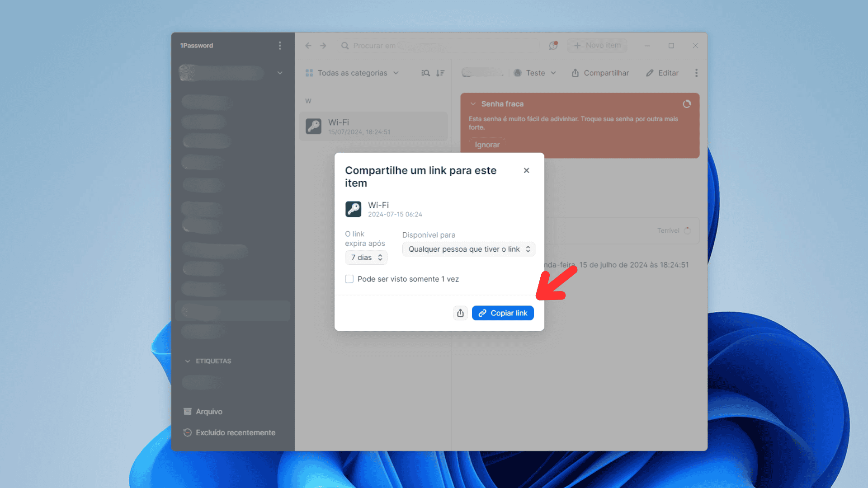868x488 pixels.
Task: Go back with the left arrow
Action: coord(308,46)
